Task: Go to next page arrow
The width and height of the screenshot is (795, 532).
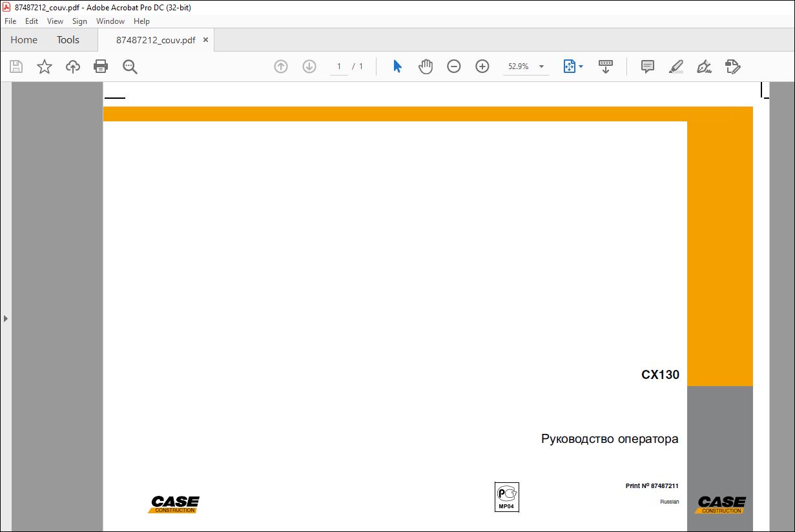Action: click(309, 66)
